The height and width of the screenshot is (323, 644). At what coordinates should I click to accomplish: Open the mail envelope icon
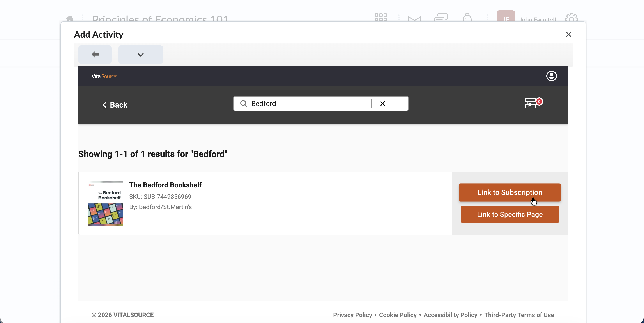414,18
